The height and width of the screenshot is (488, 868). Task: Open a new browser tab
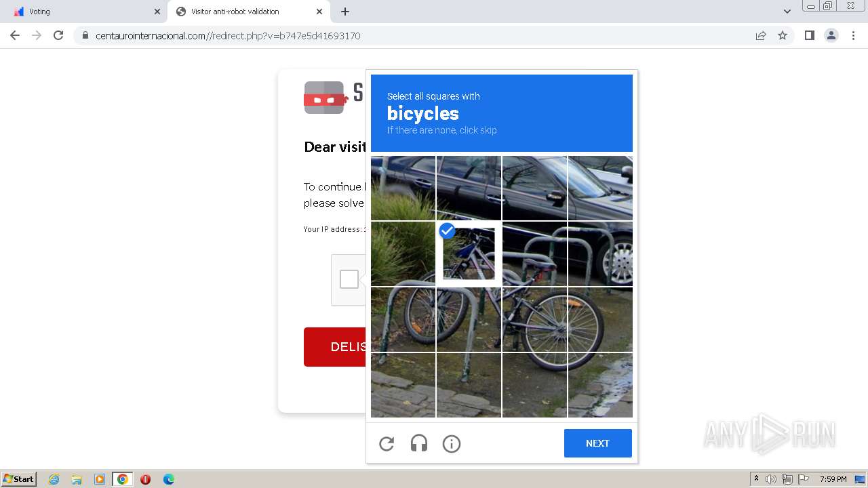click(345, 12)
